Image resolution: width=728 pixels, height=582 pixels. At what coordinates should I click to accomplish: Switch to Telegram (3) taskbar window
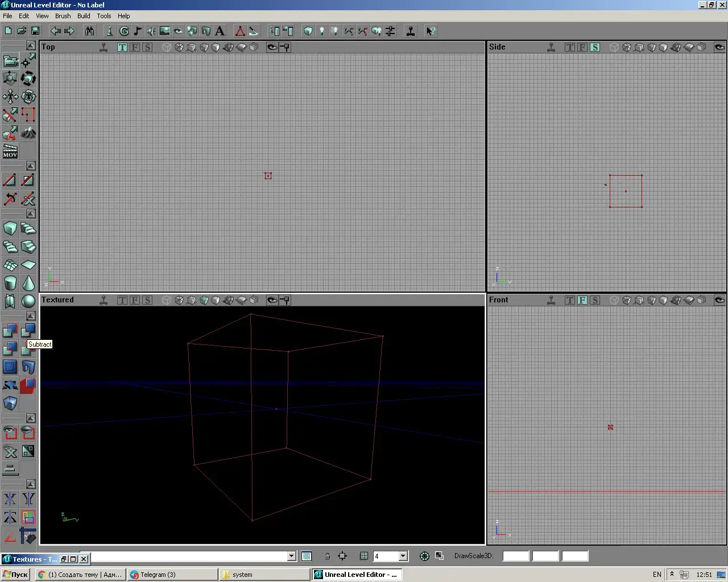(x=173, y=575)
